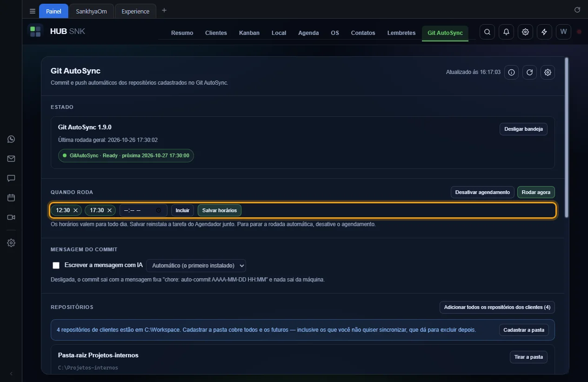Click Rodar agora button
The height and width of the screenshot is (382, 588).
(x=536, y=192)
